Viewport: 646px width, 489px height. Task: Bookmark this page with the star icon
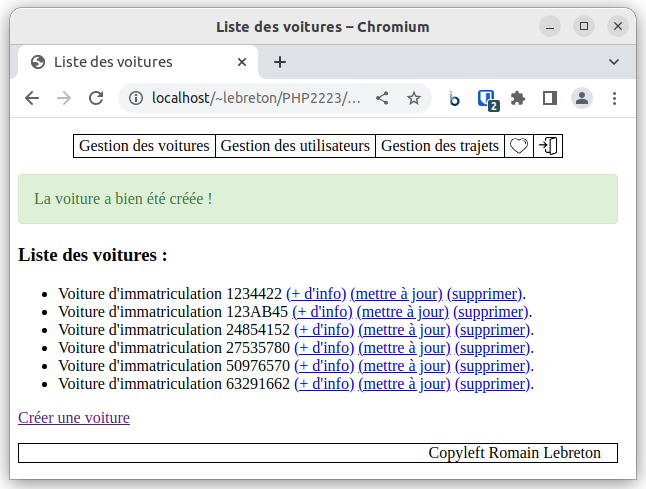click(x=414, y=98)
